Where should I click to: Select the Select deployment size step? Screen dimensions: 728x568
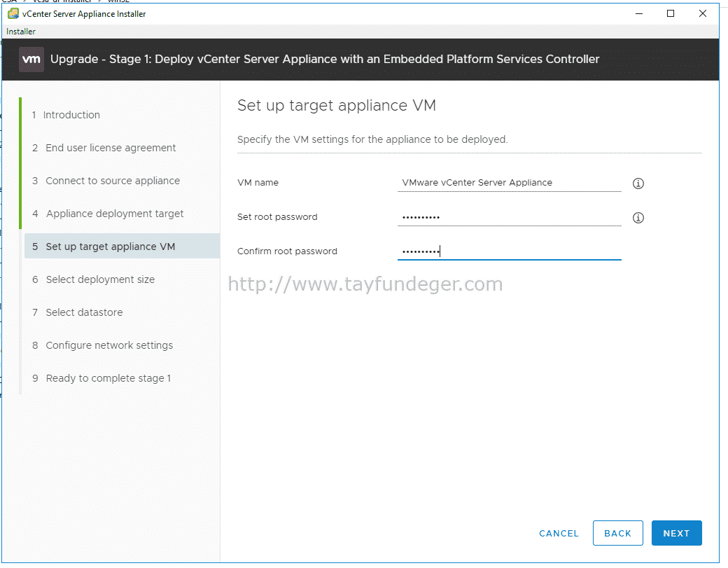[x=93, y=279]
